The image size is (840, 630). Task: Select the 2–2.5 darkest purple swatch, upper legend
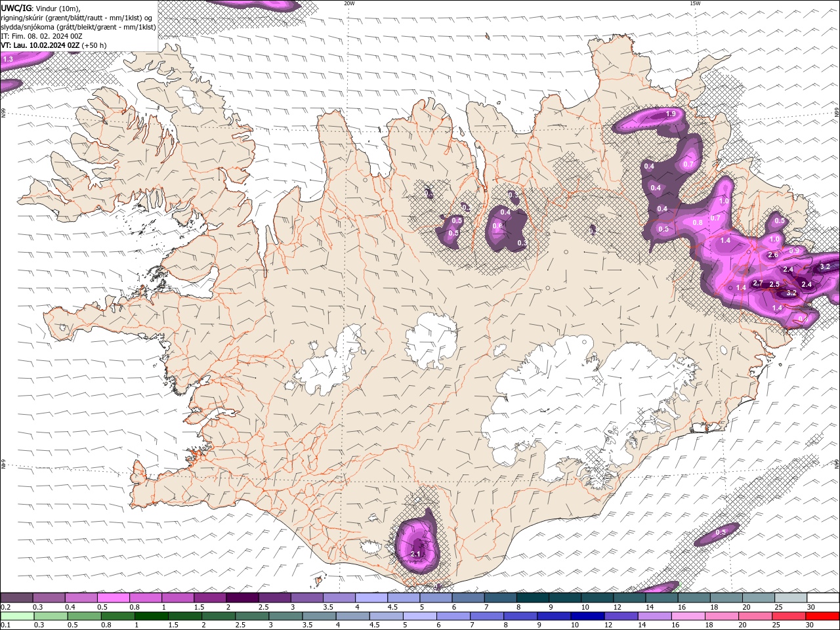(x=242, y=598)
